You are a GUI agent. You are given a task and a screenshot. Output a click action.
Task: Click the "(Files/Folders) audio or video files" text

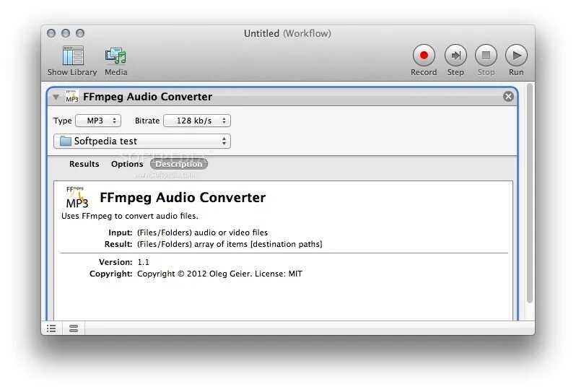[x=202, y=232]
